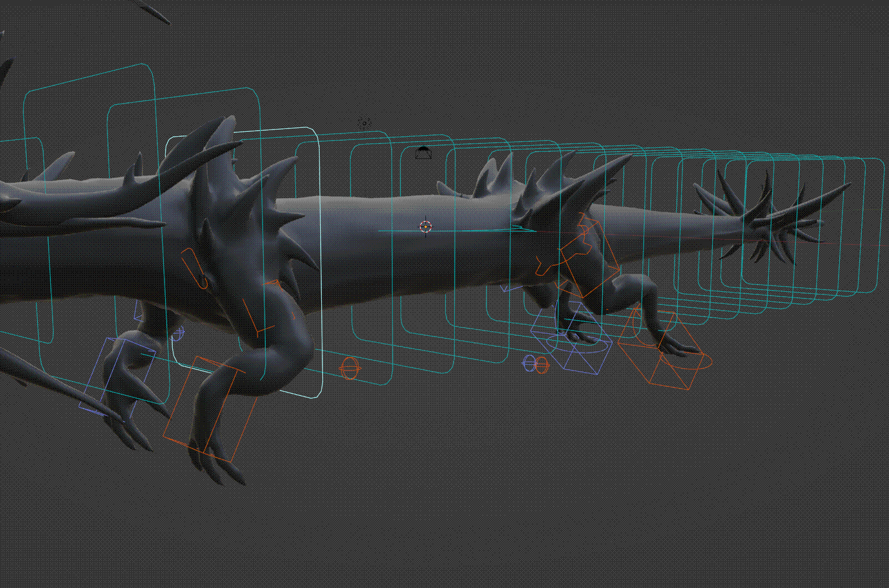The height and width of the screenshot is (588, 889).
Task: Select the small purple sphere control beside the orange one
Action: (530, 364)
